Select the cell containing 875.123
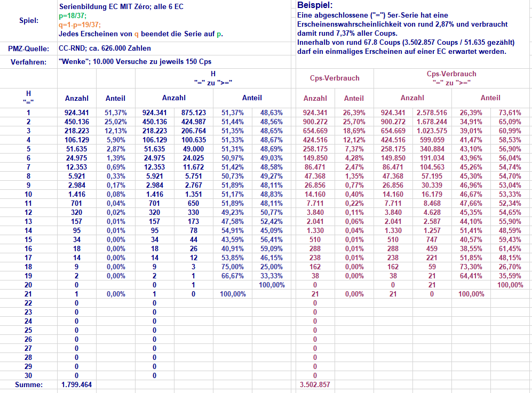This screenshot has height=393, width=532. [193, 113]
